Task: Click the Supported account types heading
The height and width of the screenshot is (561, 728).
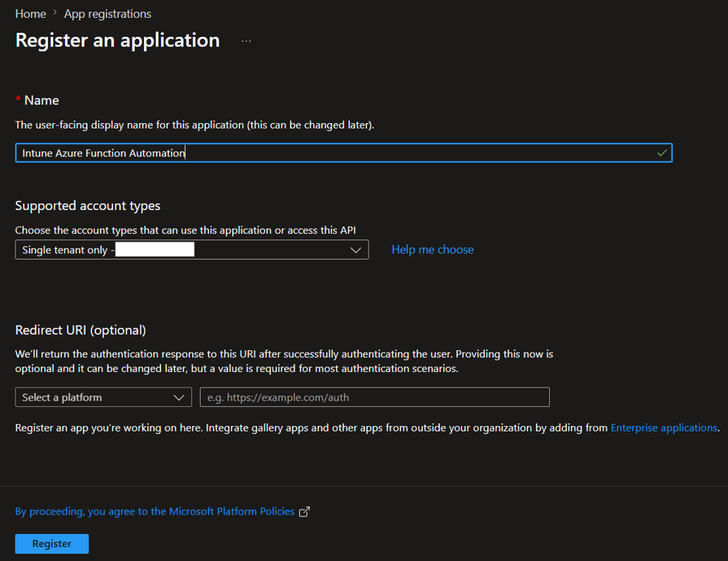Action: point(88,206)
